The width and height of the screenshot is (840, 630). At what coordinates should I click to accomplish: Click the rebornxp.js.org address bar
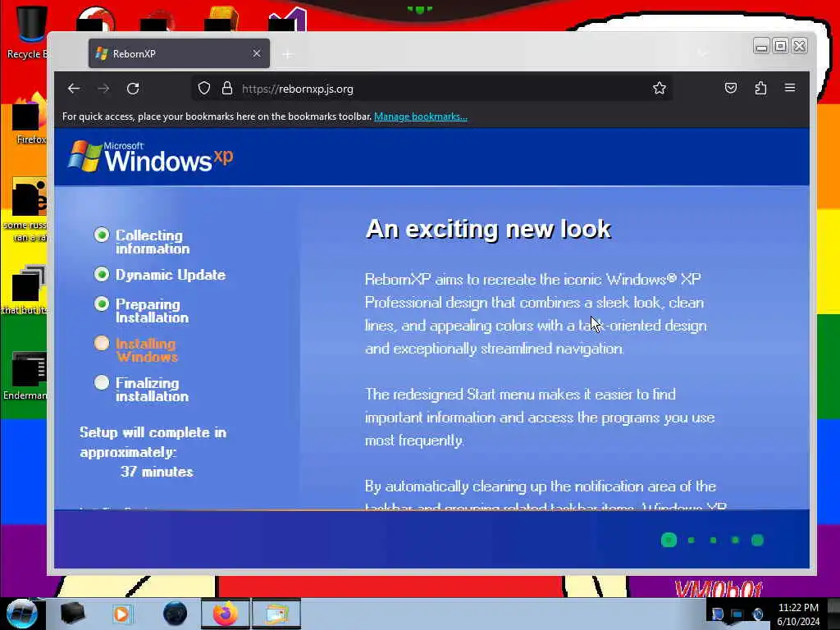431,89
